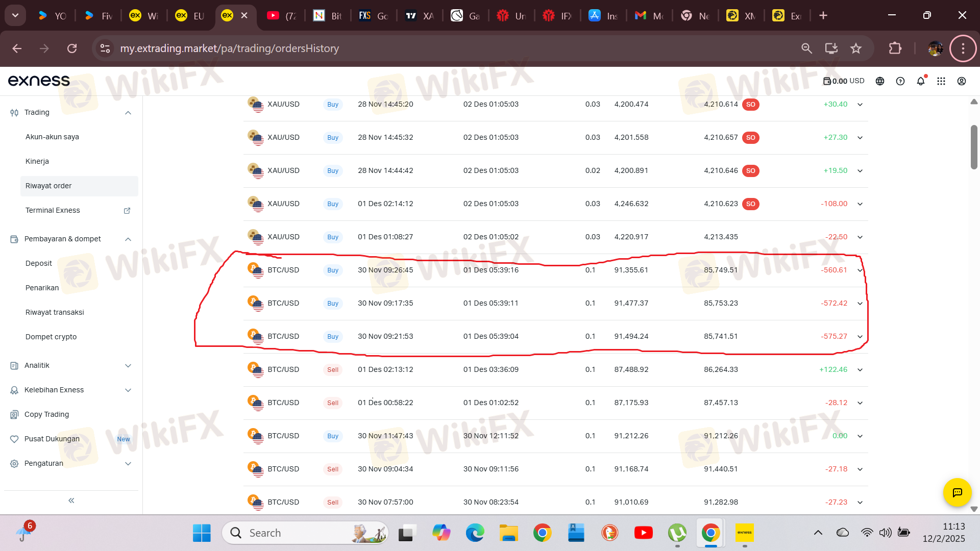Screen dimensions: 980x551
Task: Click the language globe icon
Action: click(x=880, y=81)
